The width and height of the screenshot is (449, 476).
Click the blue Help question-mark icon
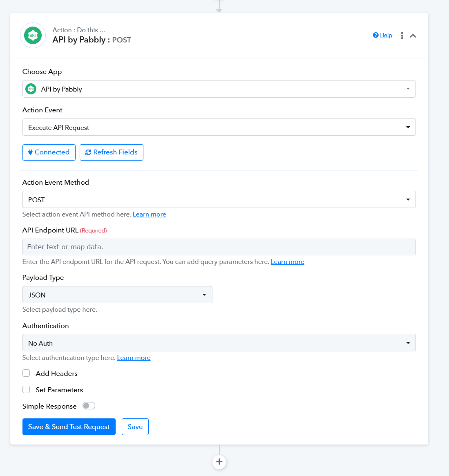pyautogui.click(x=375, y=35)
